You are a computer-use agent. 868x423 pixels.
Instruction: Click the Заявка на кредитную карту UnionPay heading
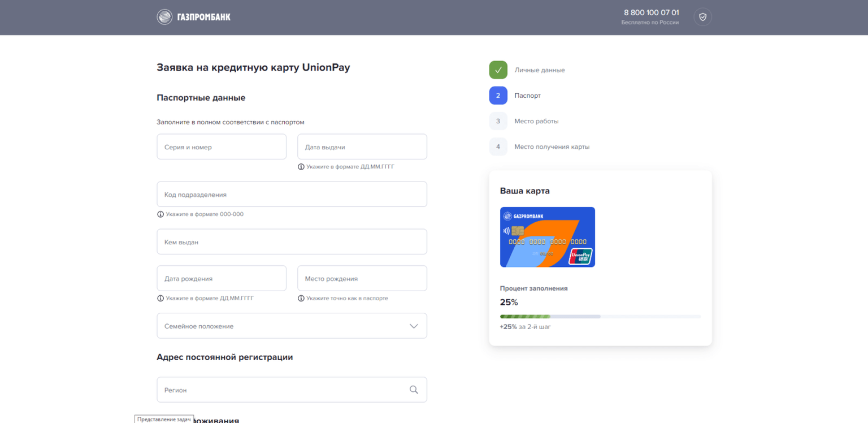pyautogui.click(x=253, y=67)
